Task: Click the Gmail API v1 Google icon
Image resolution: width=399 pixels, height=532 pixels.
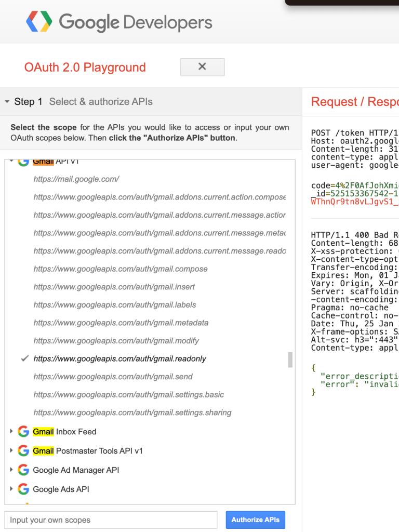Action: [23, 163]
